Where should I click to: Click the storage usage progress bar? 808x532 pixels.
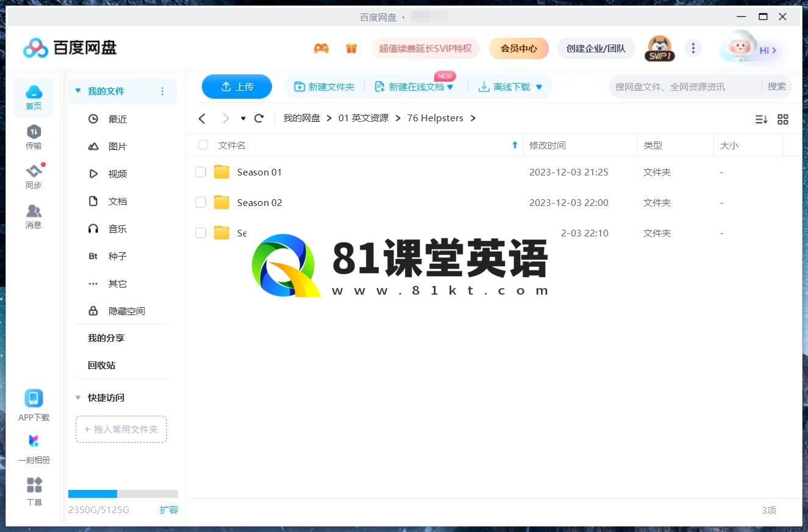click(123, 494)
